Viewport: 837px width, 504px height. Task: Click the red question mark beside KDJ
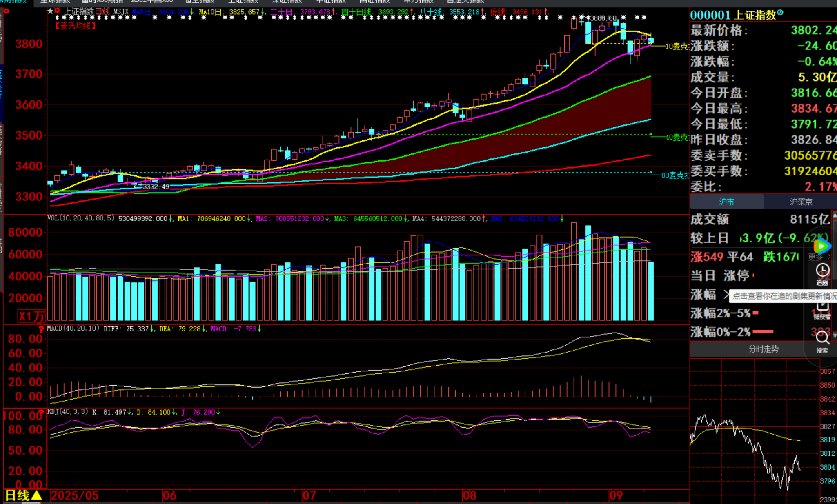click(x=41, y=412)
